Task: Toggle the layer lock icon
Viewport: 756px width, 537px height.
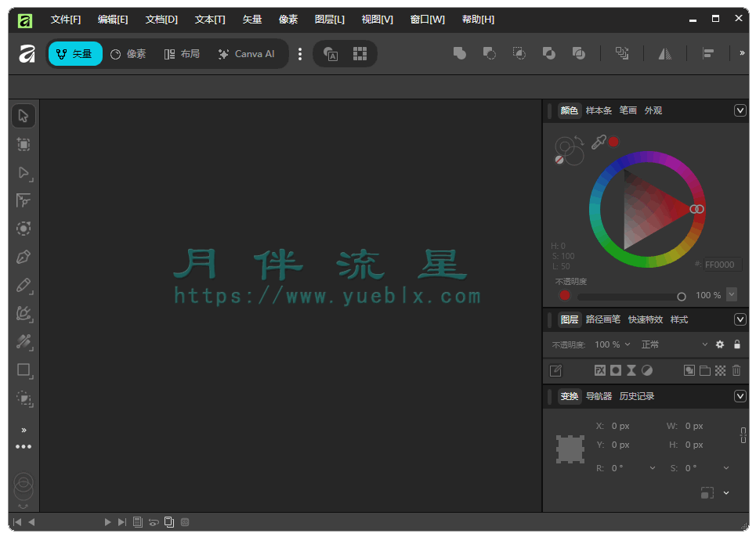Action: (736, 344)
